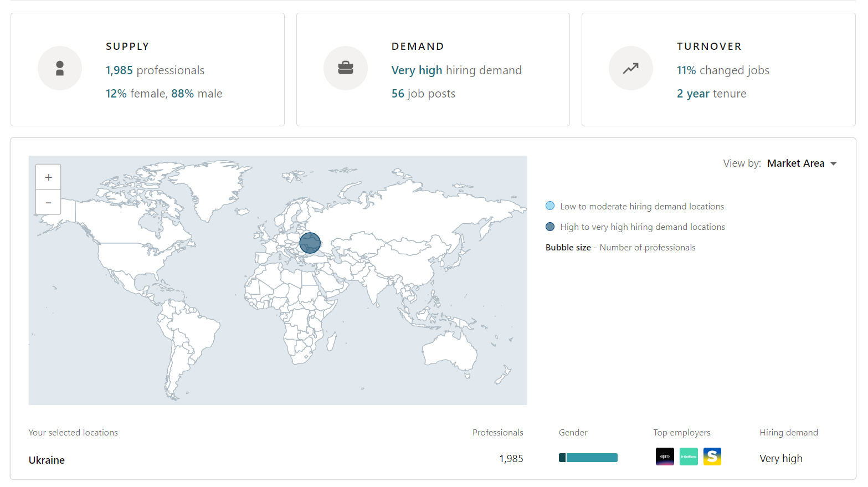Click the zoom out button on the map
The width and height of the screenshot is (868, 487).
pyautogui.click(x=48, y=202)
